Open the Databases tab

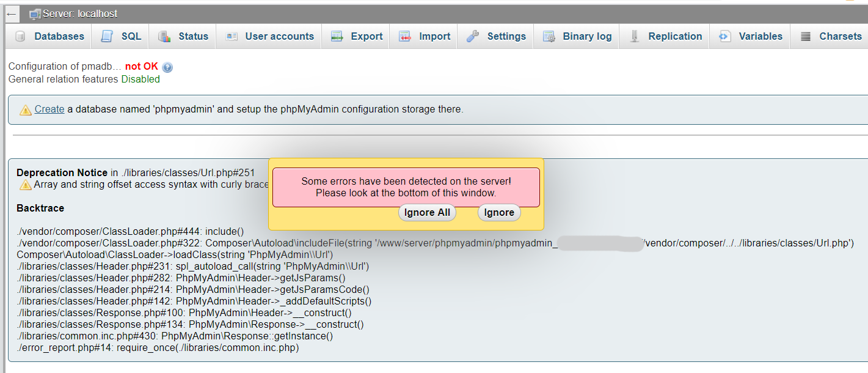49,37
